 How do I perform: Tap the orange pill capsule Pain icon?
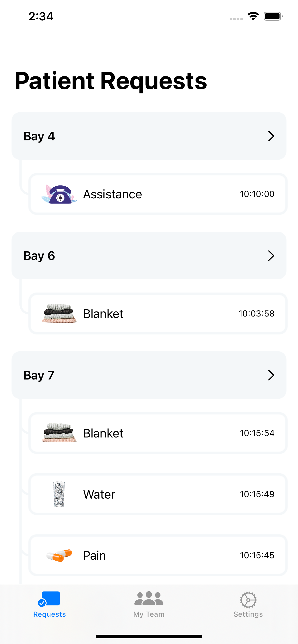point(59,555)
